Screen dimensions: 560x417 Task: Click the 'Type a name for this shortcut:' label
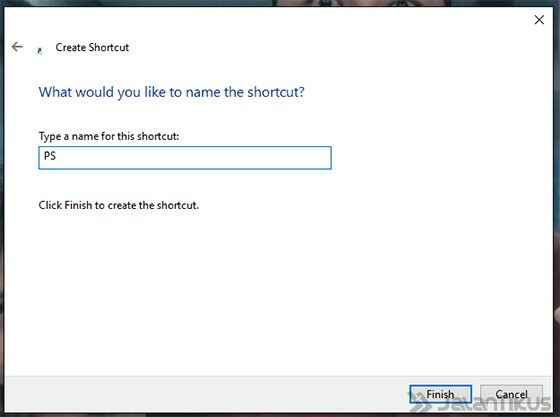(109, 136)
